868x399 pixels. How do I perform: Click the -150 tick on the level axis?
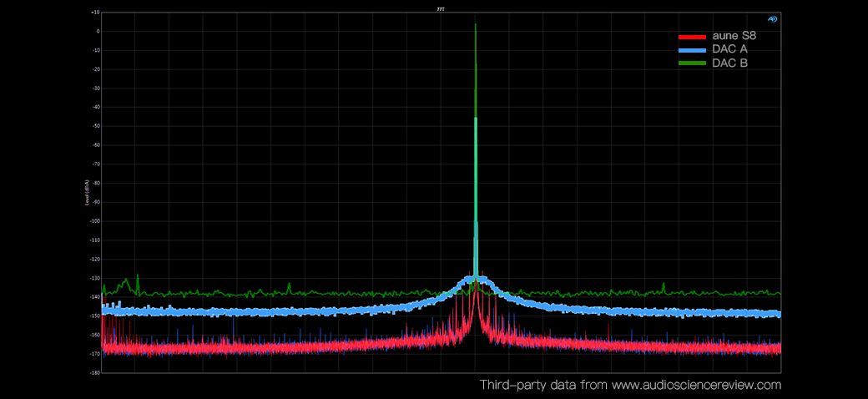[95, 316]
